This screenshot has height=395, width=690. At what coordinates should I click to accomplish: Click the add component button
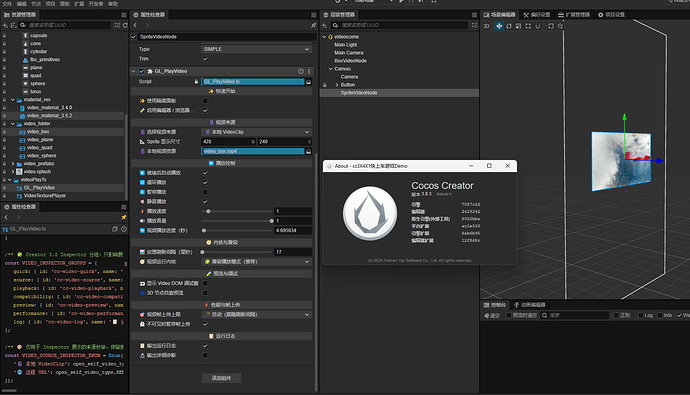point(221,378)
